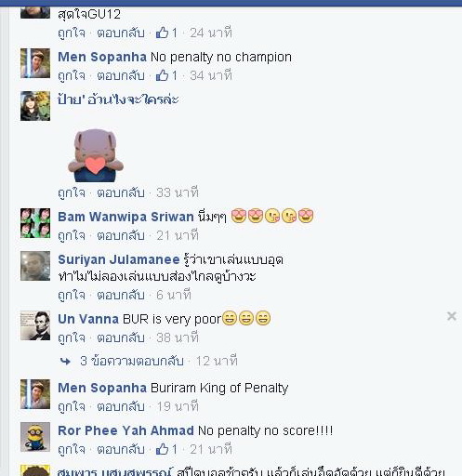The height and width of the screenshot is (476, 462).
Task: Open Suriyan Julamanee profile name
Action: tap(119, 259)
